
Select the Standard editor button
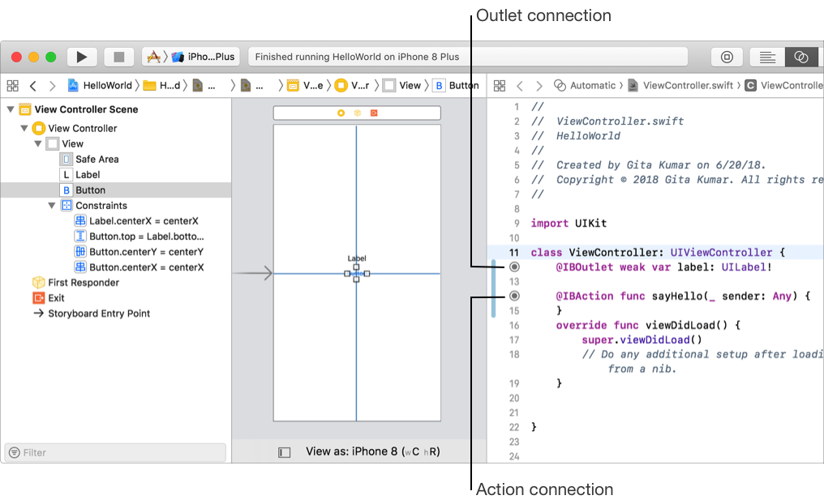click(766, 57)
